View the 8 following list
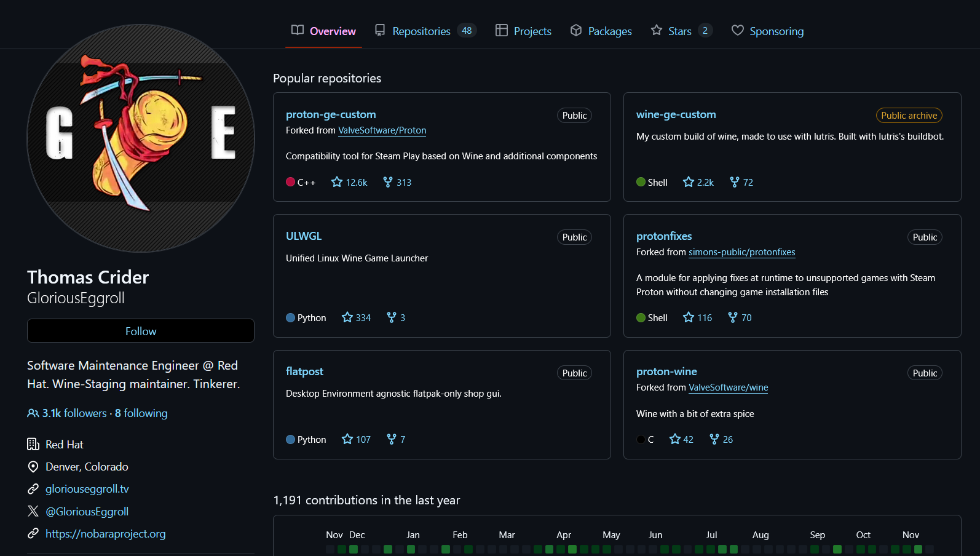980x556 pixels. [141, 413]
